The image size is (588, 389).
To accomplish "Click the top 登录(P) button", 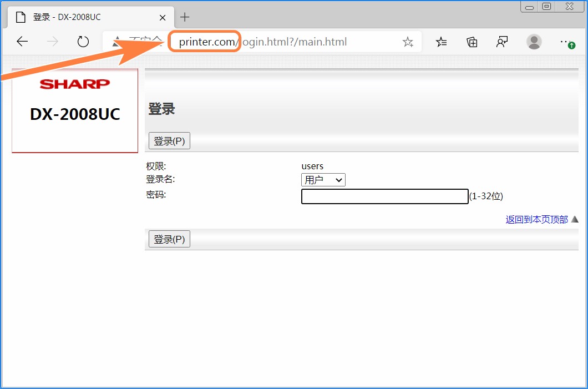I will click(170, 140).
